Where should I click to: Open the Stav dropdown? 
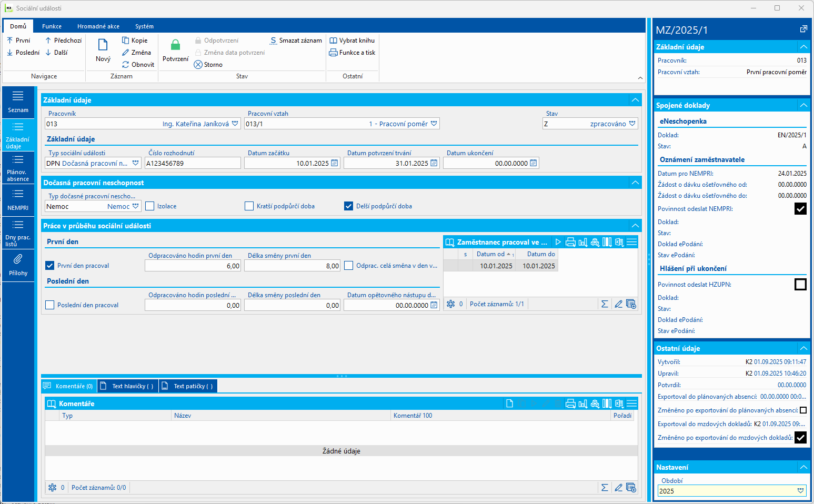click(x=632, y=124)
